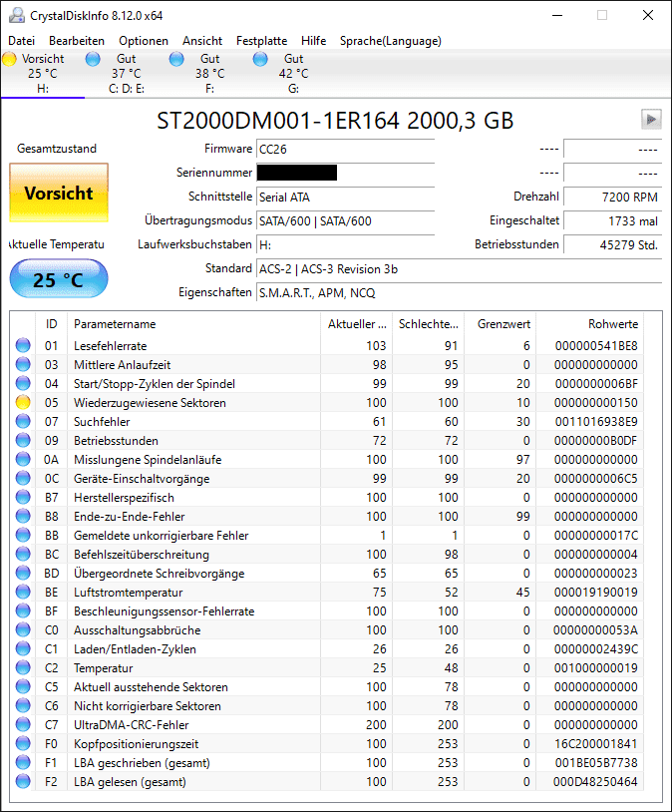Click the Firmware field showing CC26

(x=345, y=150)
